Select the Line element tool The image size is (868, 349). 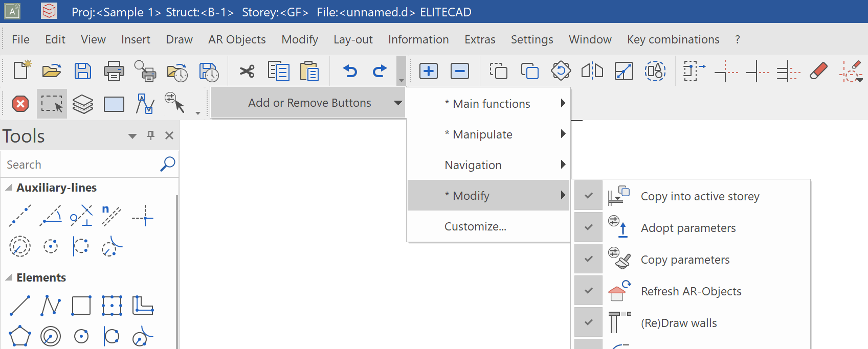(20, 306)
